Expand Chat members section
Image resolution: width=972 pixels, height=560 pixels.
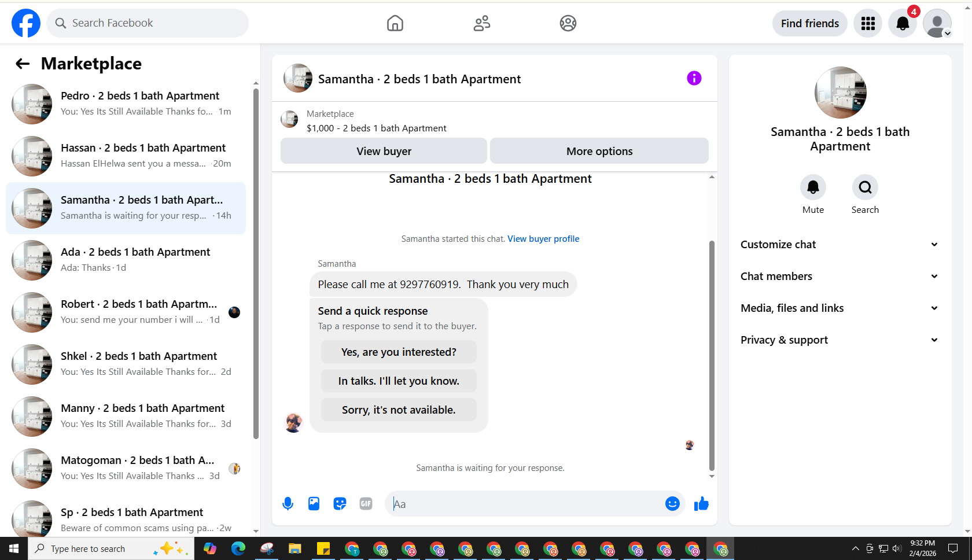(x=840, y=277)
